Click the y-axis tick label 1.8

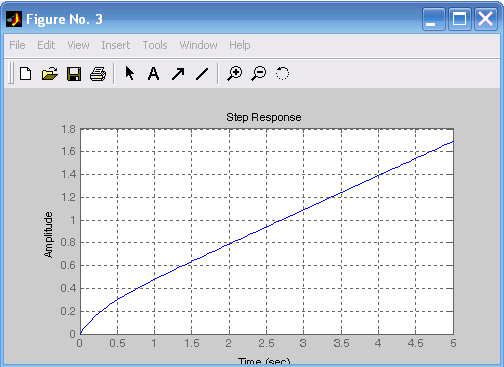[68, 129]
